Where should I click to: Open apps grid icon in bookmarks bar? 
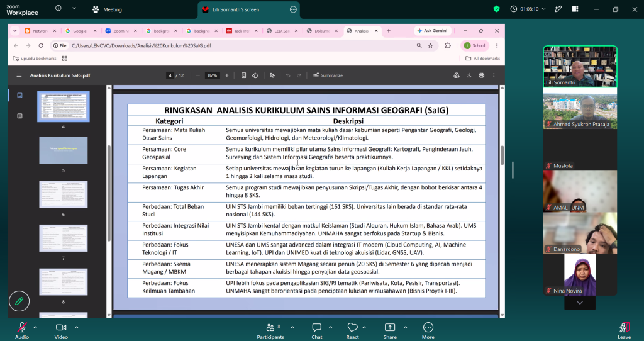pyautogui.click(x=65, y=59)
